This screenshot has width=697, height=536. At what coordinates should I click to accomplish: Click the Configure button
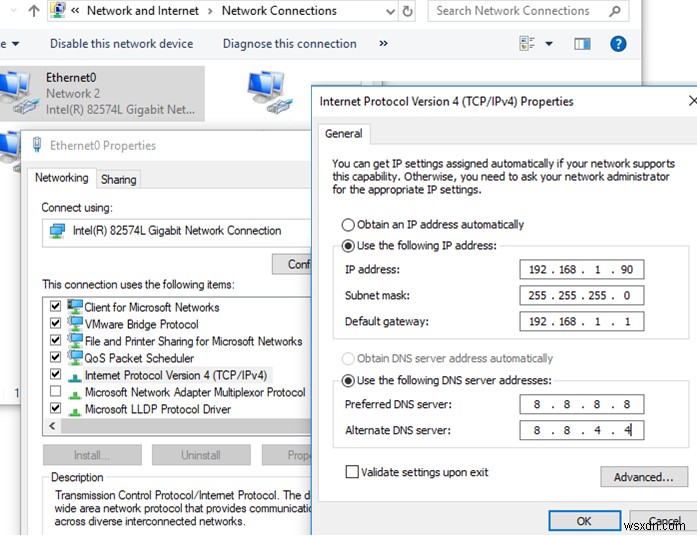292,264
